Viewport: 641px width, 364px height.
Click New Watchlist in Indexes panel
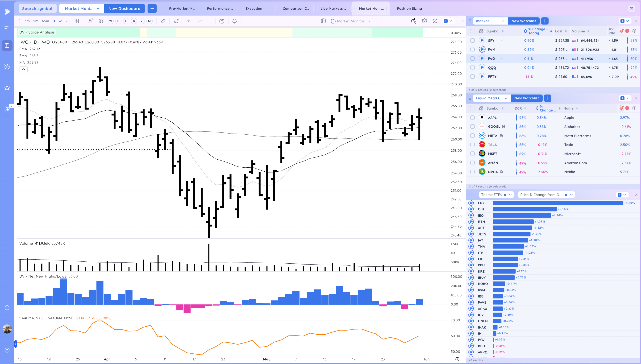click(524, 21)
